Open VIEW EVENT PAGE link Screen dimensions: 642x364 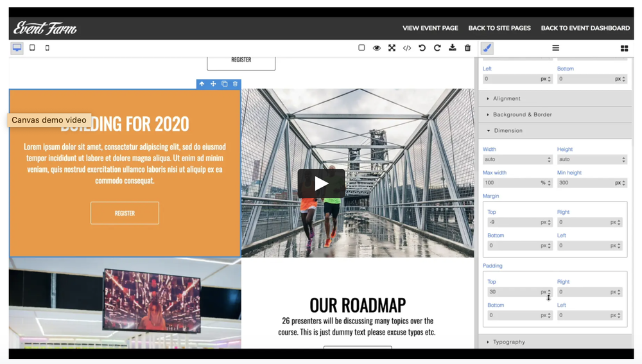point(430,28)
